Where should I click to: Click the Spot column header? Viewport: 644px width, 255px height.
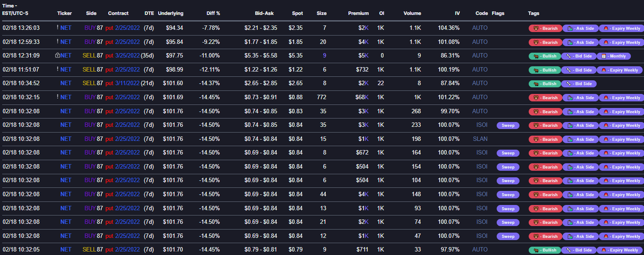tap(297, 12)
